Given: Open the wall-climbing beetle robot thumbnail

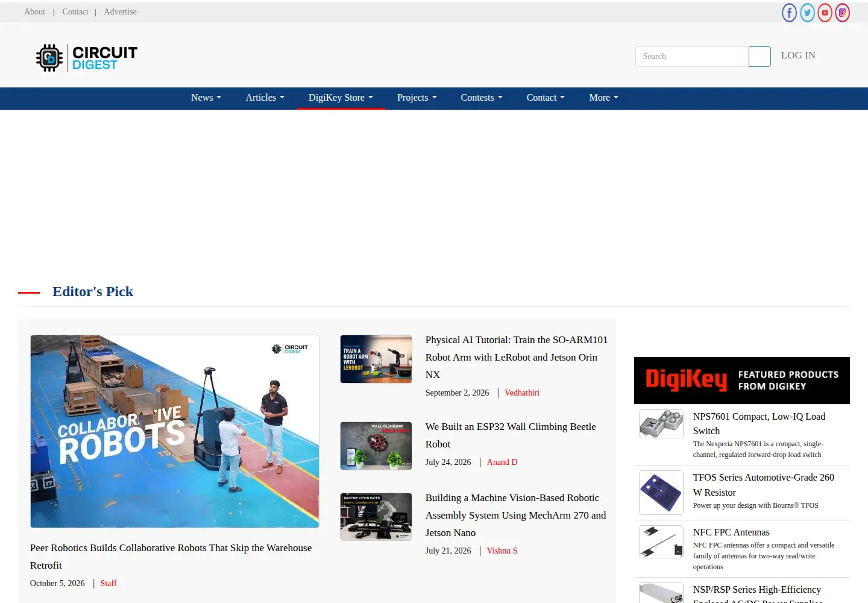Looking at the screenshot, I should point(376,446).
